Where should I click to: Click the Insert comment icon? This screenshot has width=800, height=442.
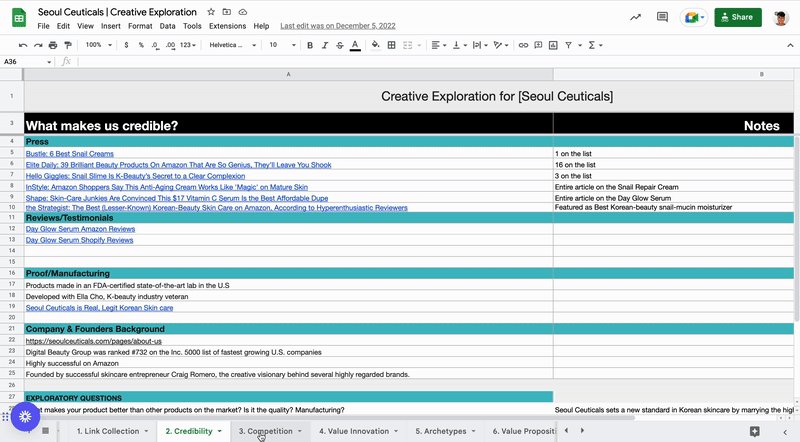pos(538,45)
